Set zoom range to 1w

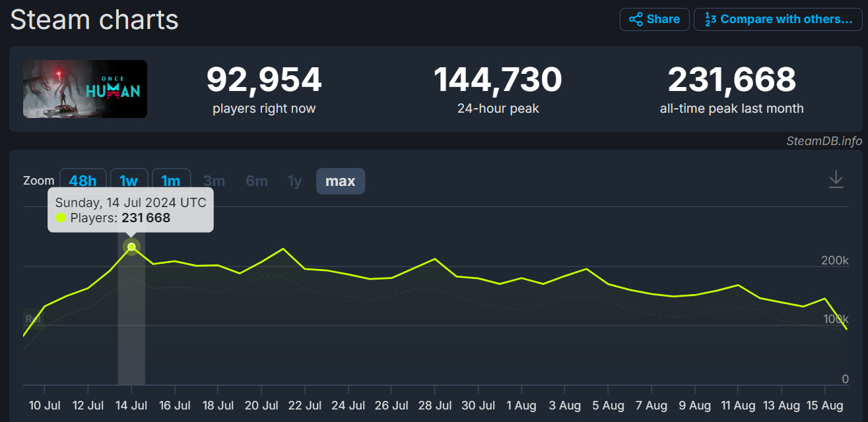(x=129, y=181)
